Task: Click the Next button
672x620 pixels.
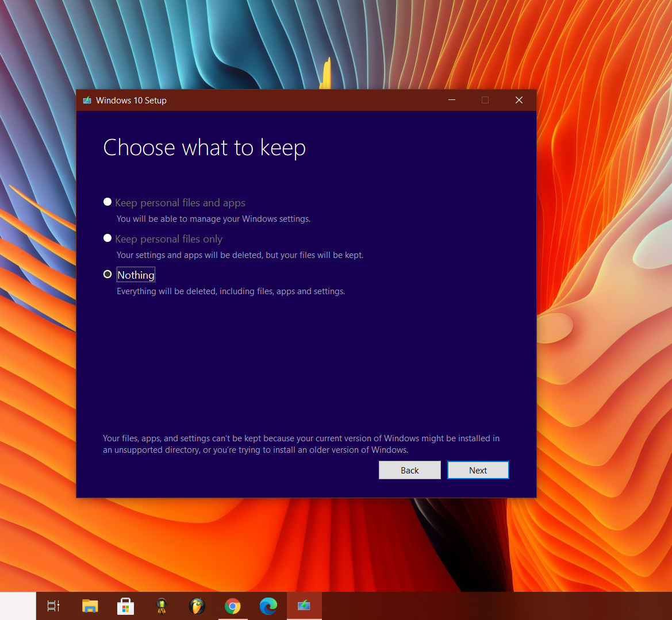Action: click(x=478, y=470)
